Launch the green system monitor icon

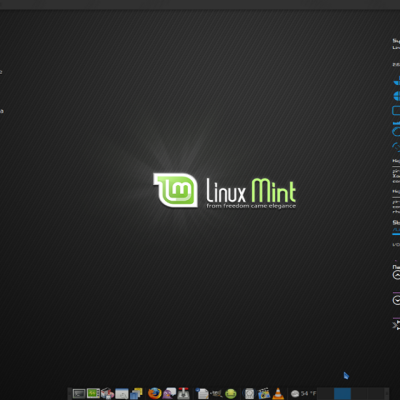(93, 393)
